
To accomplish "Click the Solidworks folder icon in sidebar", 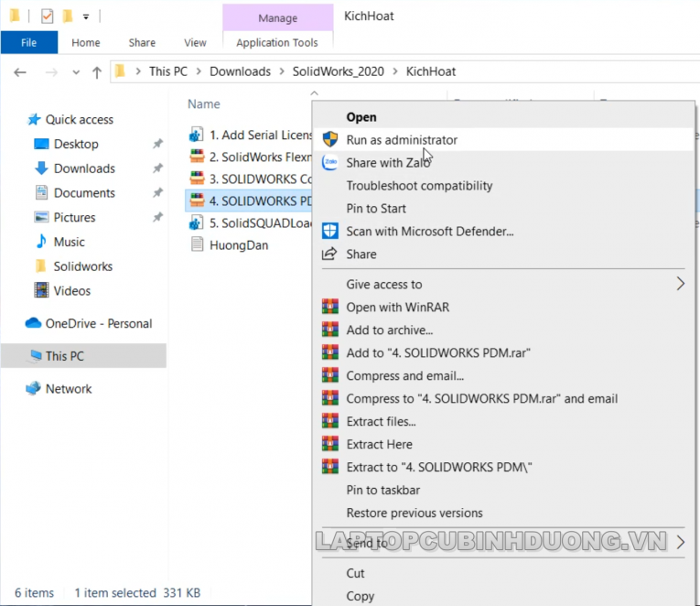I will click(x=40, y=265).
